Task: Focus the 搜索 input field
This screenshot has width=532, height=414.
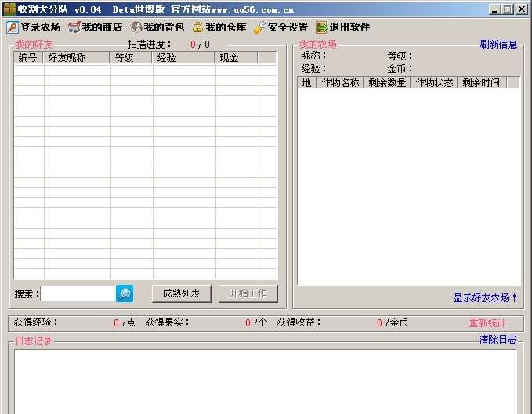Action: pos(78,293)
